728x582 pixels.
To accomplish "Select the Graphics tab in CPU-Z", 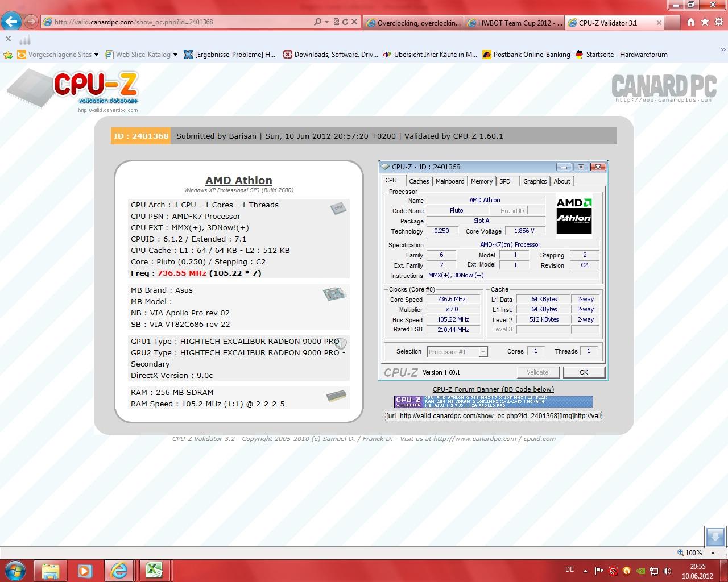I will 535,181.
